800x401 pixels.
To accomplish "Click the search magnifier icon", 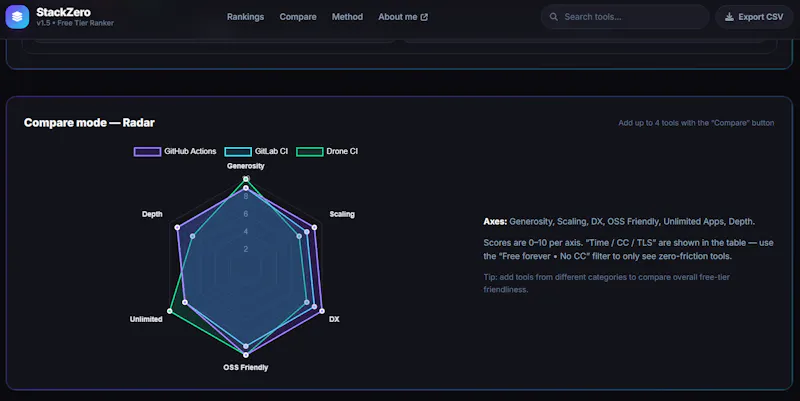I will pyautogui.click(x=554, y=17).
